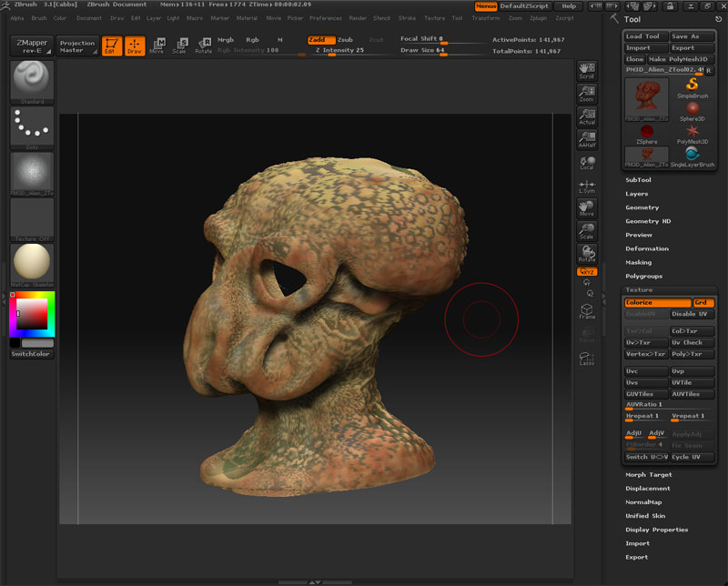Image resolution: width=728 pixels, height=586 pixels.
Task: Open the Preferences menu
Action: pos(326,18)
